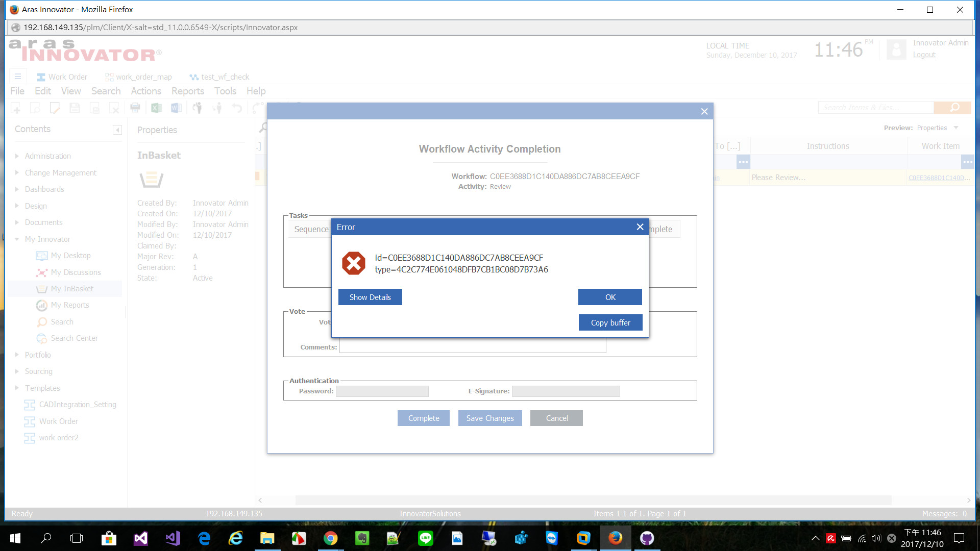Click the Export to Word icon

point(176,108)
